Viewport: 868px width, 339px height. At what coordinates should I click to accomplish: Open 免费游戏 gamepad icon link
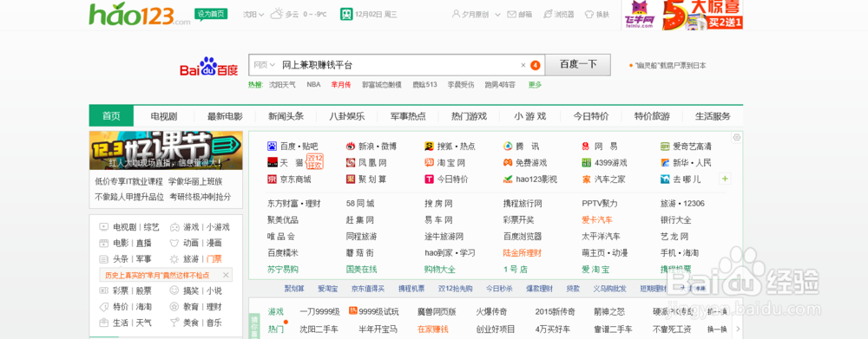point(508,163)
